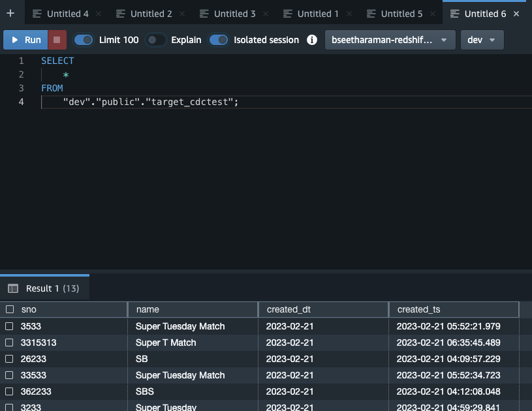Open the dev database dropdown

tap(482, 40)
